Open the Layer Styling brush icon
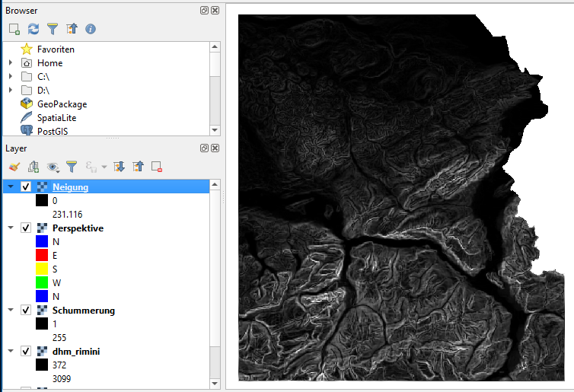This screenshot has width=574, height=392. 14,166
